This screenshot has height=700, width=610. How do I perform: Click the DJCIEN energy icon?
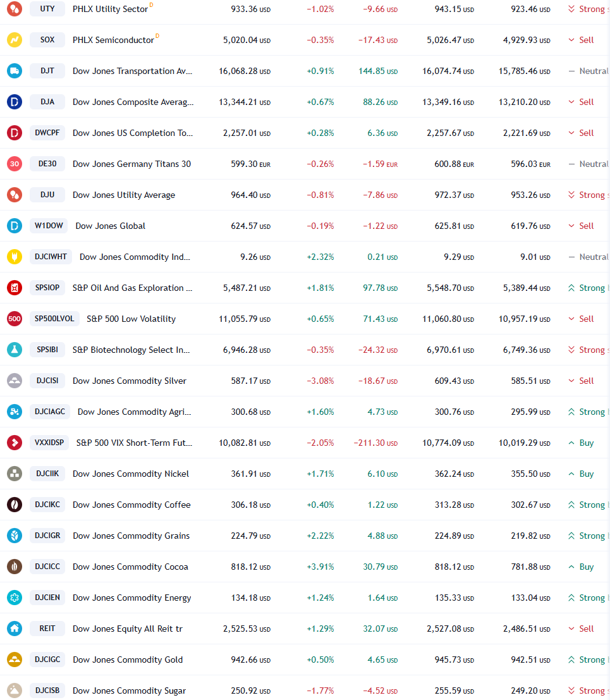(15, 598)
